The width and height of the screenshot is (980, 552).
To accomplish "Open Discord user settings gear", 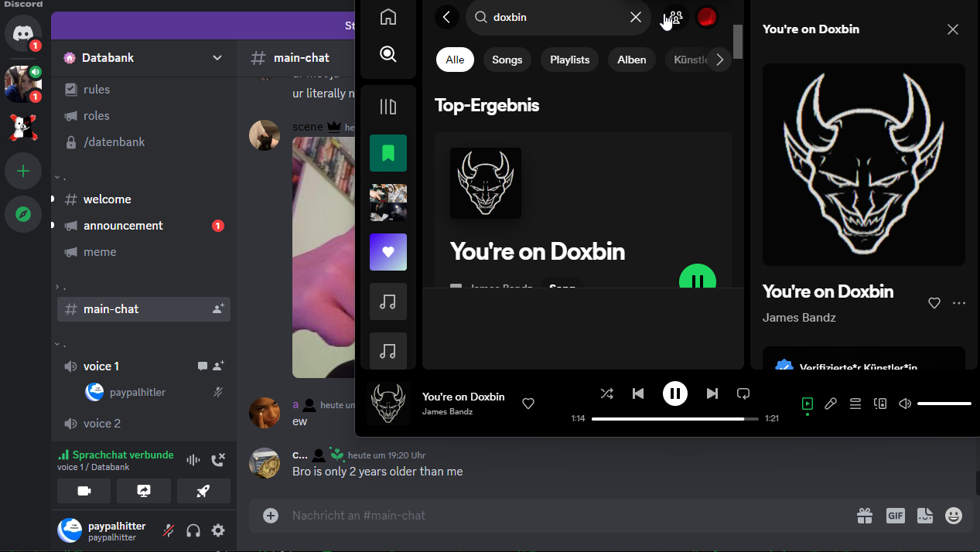I will click(x=218, y=530).
